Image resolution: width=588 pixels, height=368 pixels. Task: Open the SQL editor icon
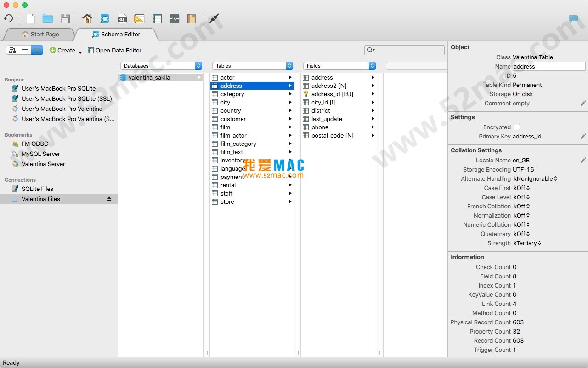[x=122, y=18]
